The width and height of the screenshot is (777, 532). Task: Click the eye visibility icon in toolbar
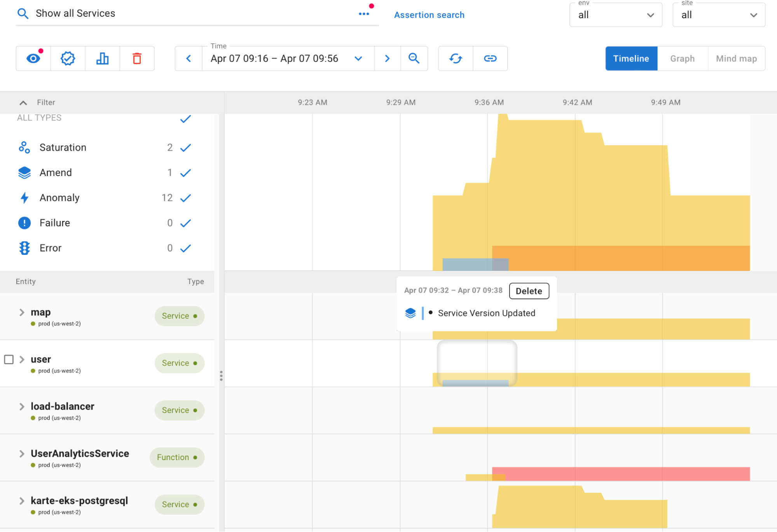tap(33, 59)
